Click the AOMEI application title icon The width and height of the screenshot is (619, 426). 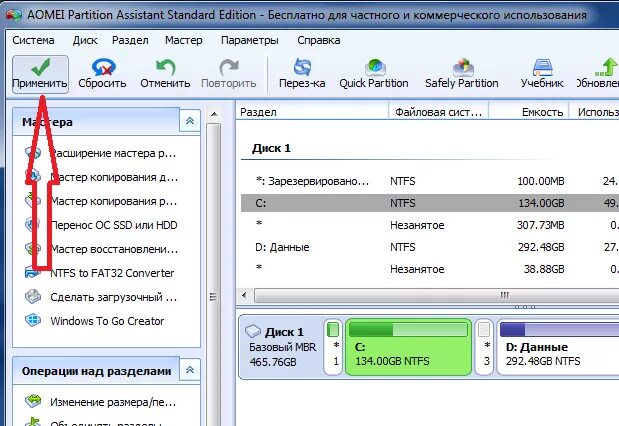tap(14, 15)
